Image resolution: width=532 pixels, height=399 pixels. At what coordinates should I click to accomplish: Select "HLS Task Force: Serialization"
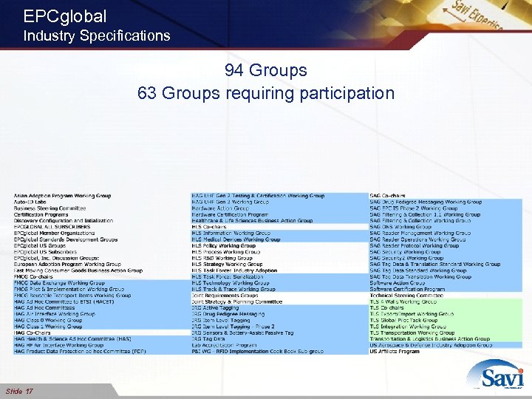click(228, 277)
